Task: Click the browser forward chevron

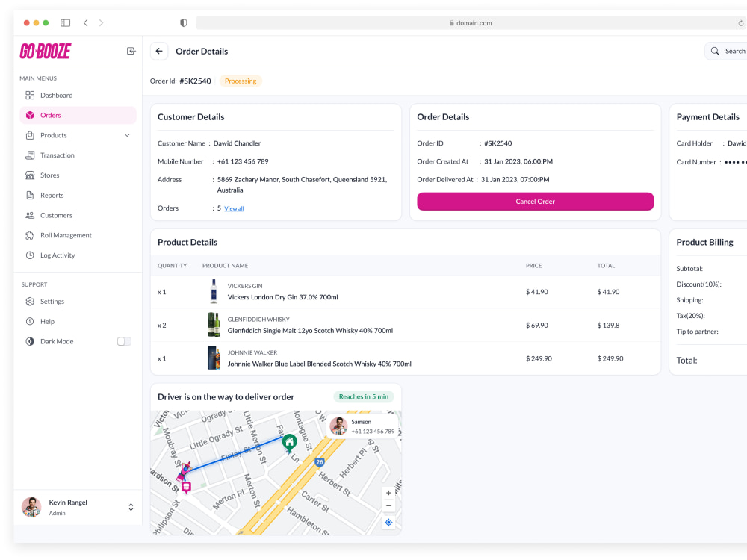Action: point(101,23)
